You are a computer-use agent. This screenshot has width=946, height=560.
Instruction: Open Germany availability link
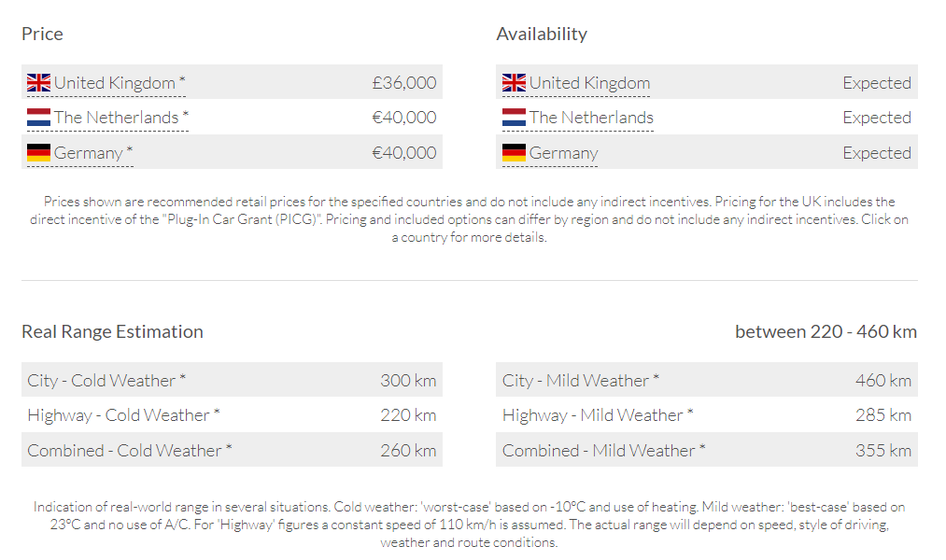[563, 153]
